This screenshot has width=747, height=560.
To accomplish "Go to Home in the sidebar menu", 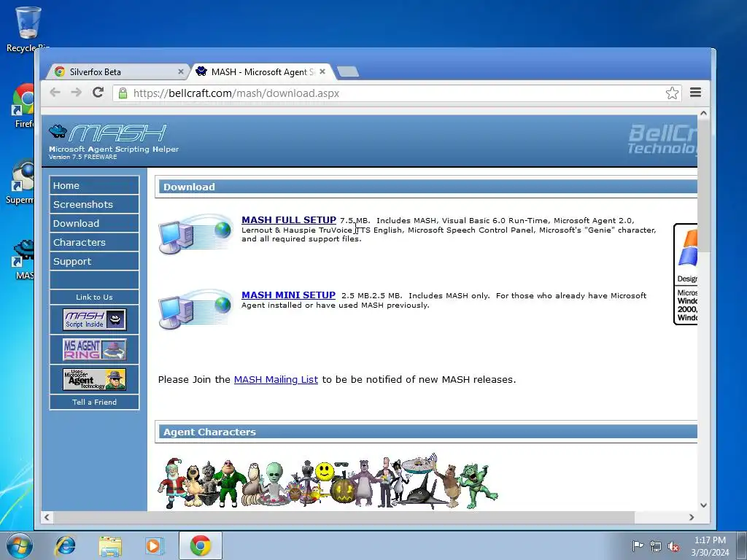I will click(x=94, y=185).
